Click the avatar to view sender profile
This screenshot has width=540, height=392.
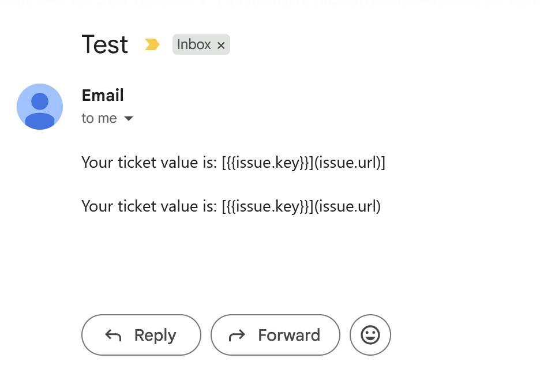tap(40, 107)
